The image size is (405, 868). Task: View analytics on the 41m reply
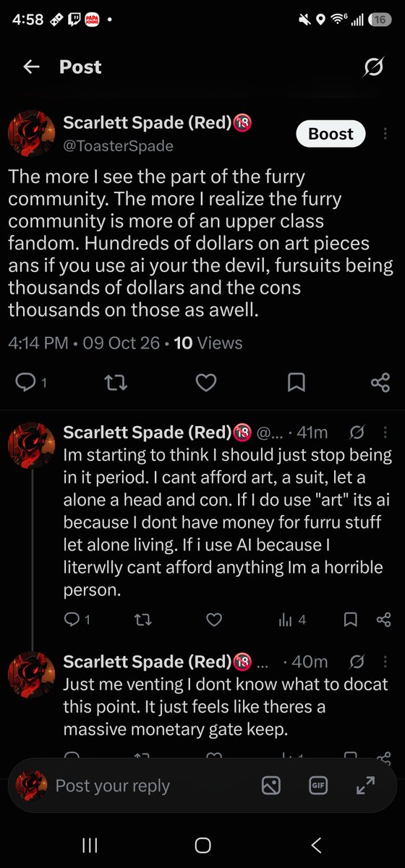coord(292,619)
